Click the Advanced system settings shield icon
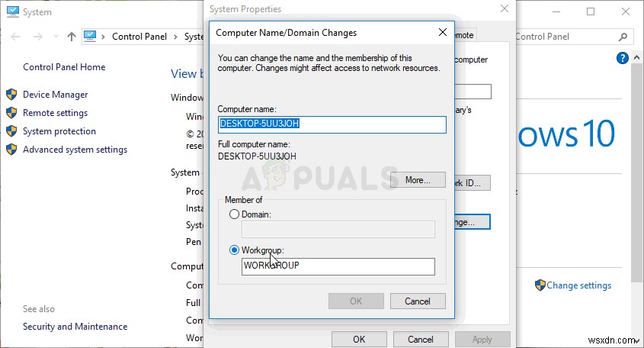The height and width of the screenshot is (348, 644). tap(11, 149)
